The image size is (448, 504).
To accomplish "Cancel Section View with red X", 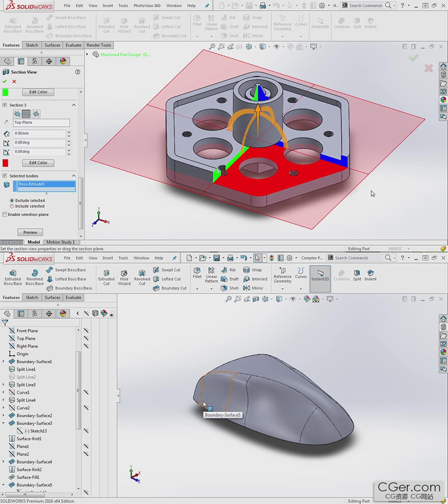I will [x=14, y=82].
